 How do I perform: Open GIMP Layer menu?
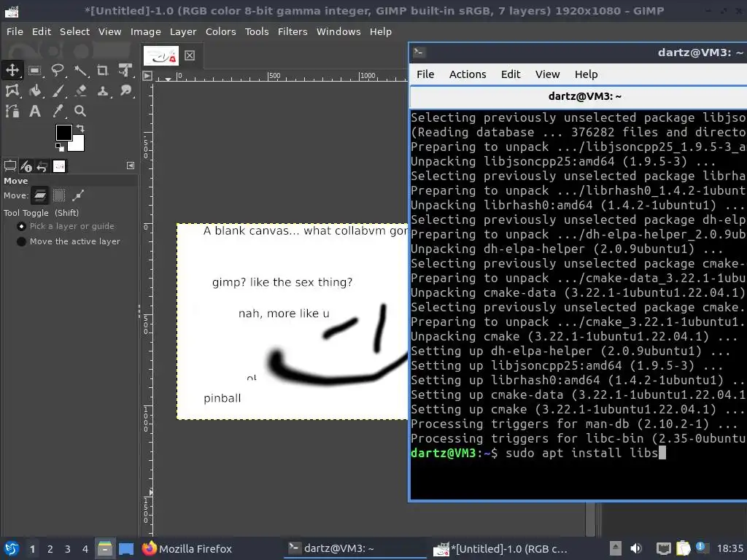point(183,31)
